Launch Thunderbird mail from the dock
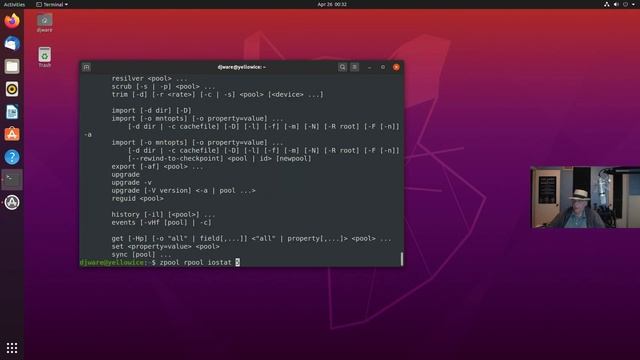The height and width of the screenshot is (360, 640). coord(12,43)
